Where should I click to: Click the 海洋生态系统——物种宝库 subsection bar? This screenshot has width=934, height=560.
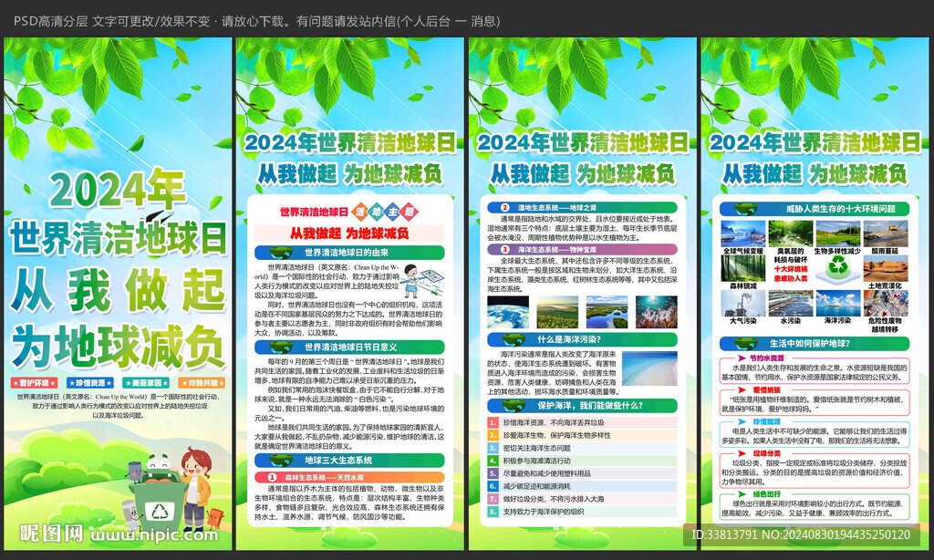pos(582,249)
